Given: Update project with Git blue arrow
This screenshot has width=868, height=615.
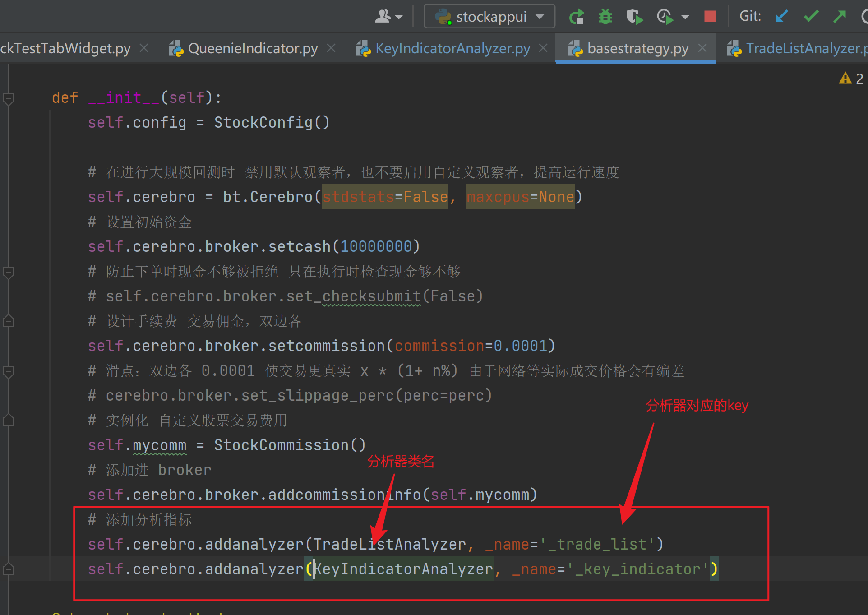Looking at the screenshot, I should point(781,17).
